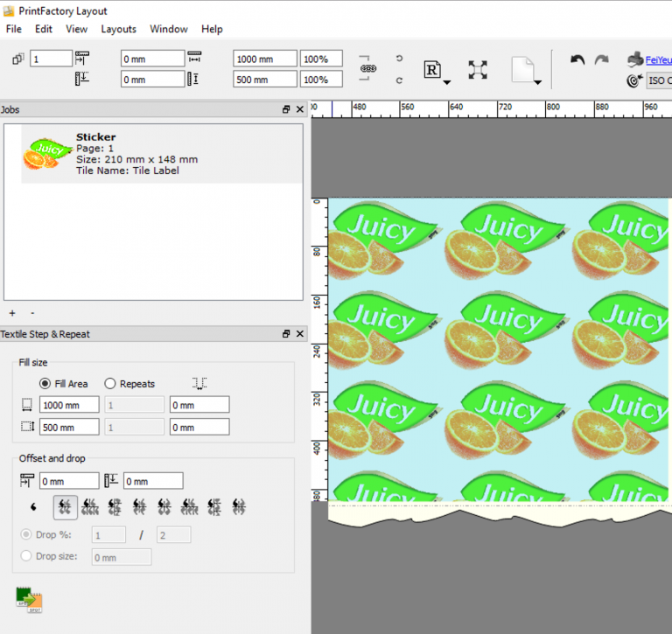
Task: Close the Jobs panel
Action: [x=300, y=109]
